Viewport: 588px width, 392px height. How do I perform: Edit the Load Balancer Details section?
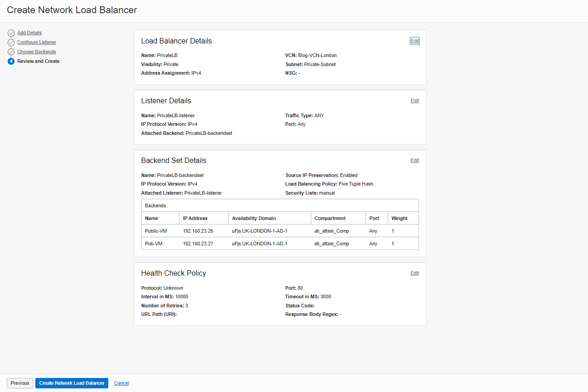tap(414, 41)
